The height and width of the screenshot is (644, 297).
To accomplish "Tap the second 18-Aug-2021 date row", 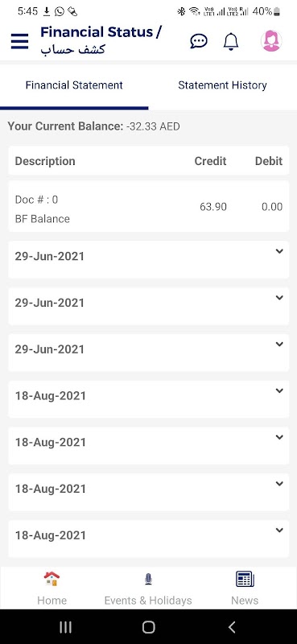I will tap(148, 446).
